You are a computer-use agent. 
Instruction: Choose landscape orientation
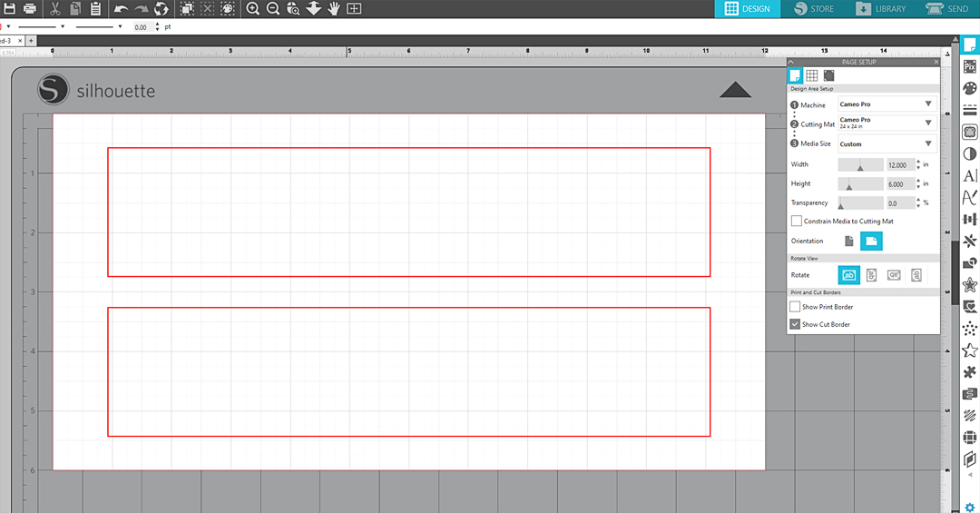(x=871, y=241)
